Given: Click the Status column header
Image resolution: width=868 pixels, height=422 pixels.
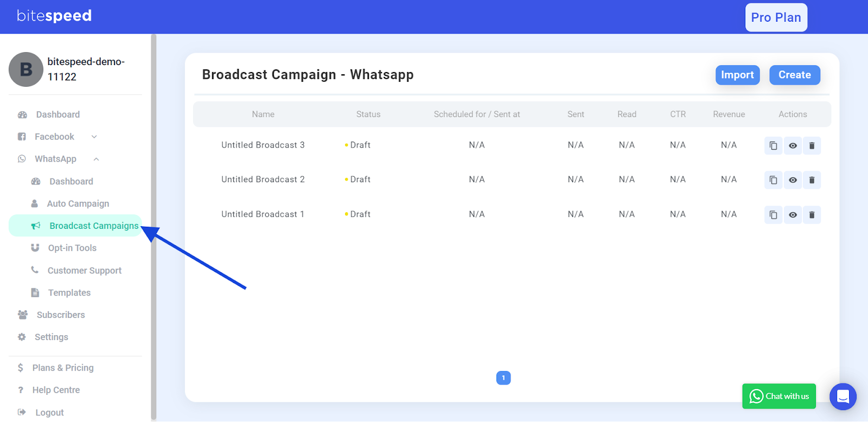Looking at the screenshot, I should 368,114.
